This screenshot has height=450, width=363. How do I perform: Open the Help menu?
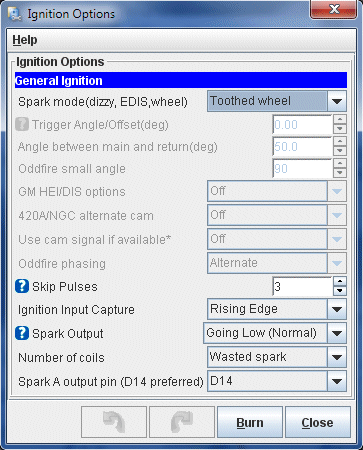25,40
